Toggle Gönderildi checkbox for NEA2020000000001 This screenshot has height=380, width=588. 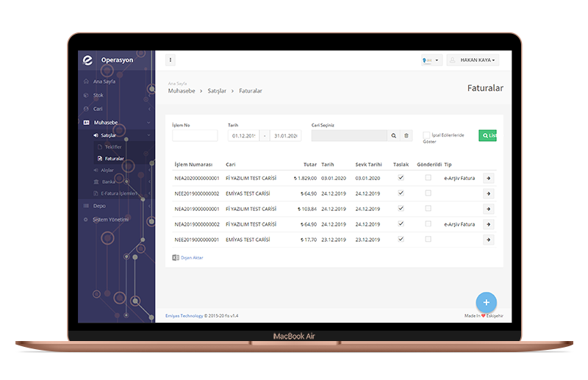(x=429, y=178)
